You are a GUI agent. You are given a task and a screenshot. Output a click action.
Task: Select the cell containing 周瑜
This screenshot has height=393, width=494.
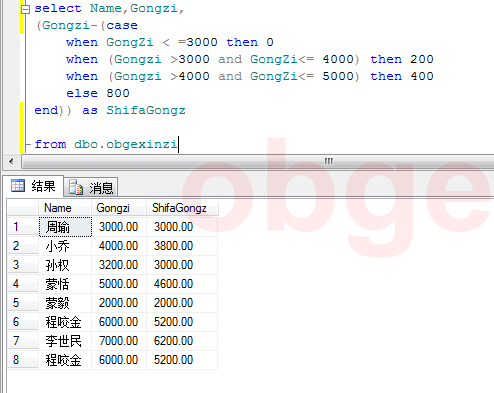[65, 227]
